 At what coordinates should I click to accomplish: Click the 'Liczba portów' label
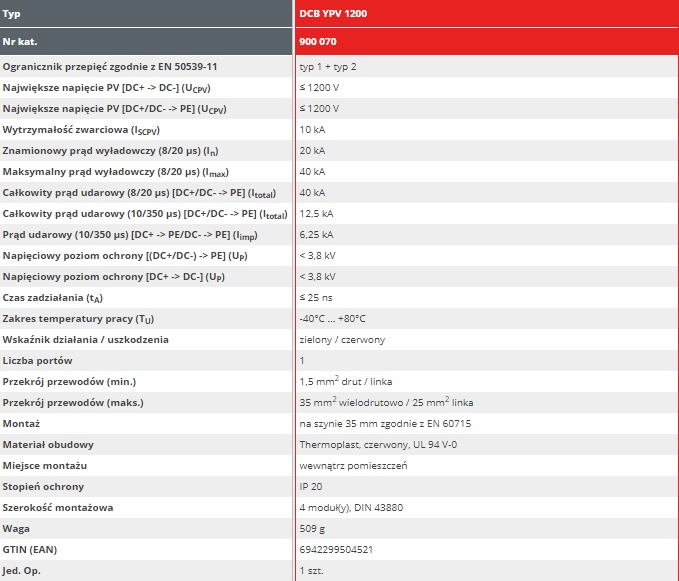pos(37,361)
